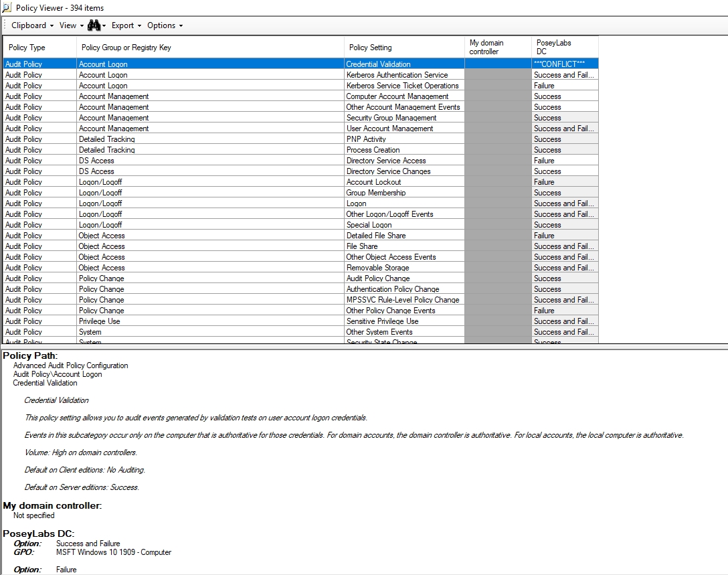This screenshot has height=575, width=728.
Task: Open the View menu
Action: coord(68,25)
